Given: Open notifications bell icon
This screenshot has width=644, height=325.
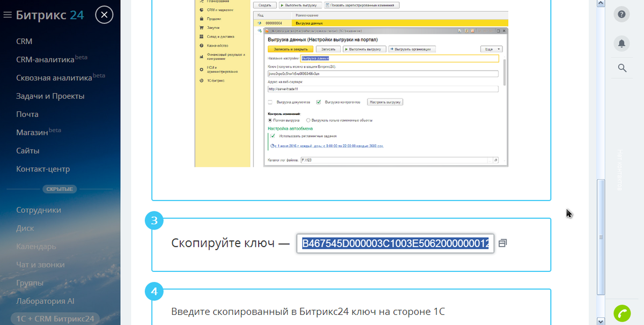Looking at the screenshot, I should tap(622, 43).
